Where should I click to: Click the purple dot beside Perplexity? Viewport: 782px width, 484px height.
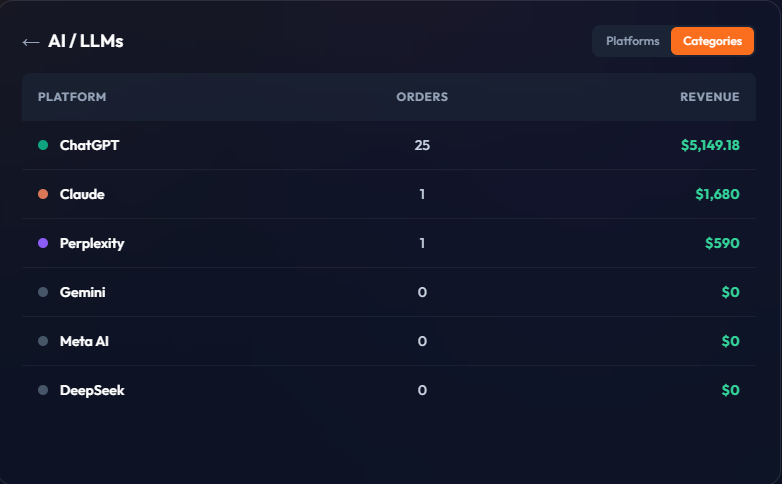pos(43,243)
